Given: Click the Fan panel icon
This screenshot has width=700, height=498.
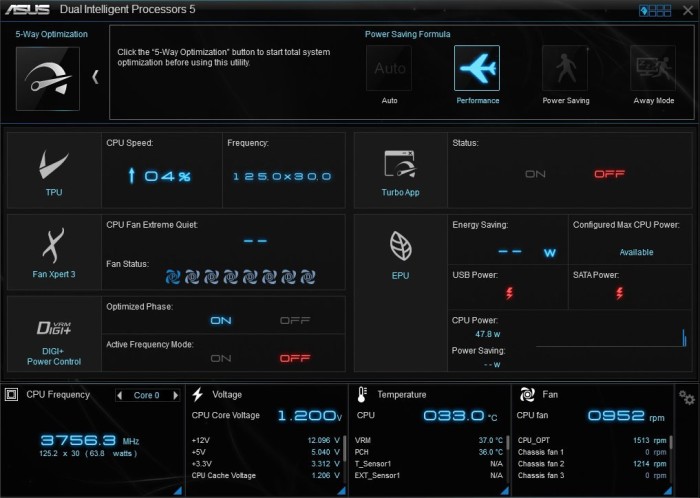Looking at the screenshot, I should click(x=527, y=394).
